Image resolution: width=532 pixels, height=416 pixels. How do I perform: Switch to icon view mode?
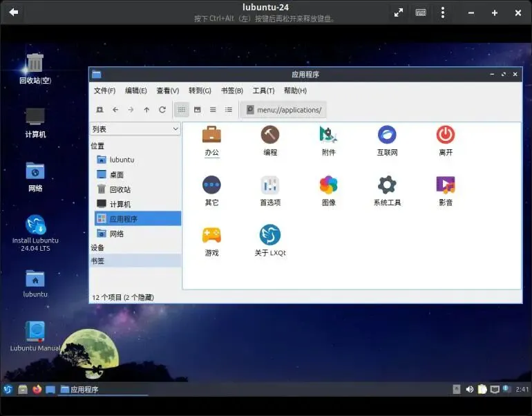pos(182,110)
